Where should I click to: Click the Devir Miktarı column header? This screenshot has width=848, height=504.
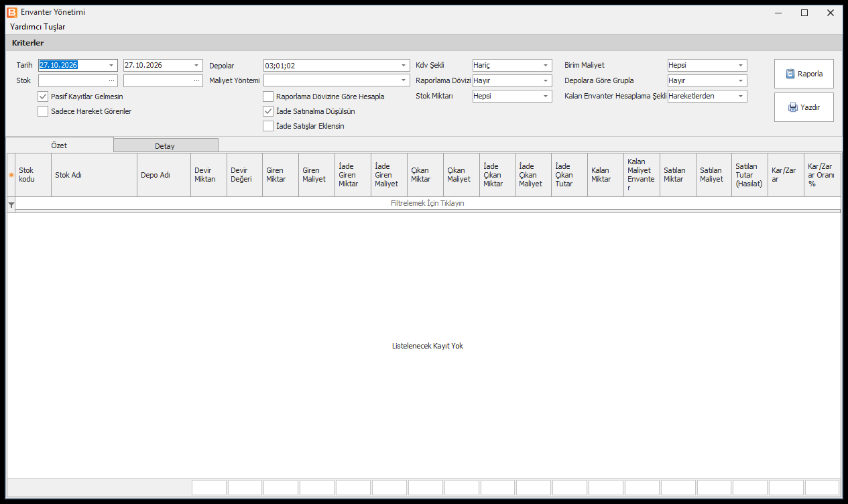click(208, 175)
